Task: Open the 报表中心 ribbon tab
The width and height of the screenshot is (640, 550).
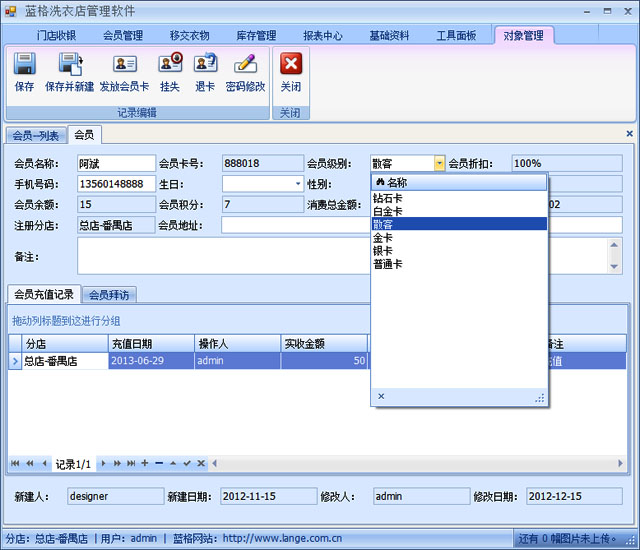Action: click(x=322, y=35)
